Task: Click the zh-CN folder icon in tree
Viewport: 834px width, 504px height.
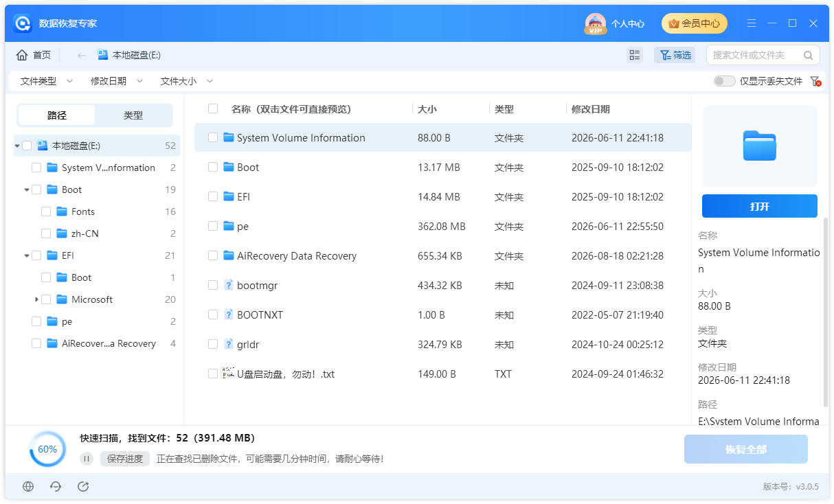Action: click(61, 233)
